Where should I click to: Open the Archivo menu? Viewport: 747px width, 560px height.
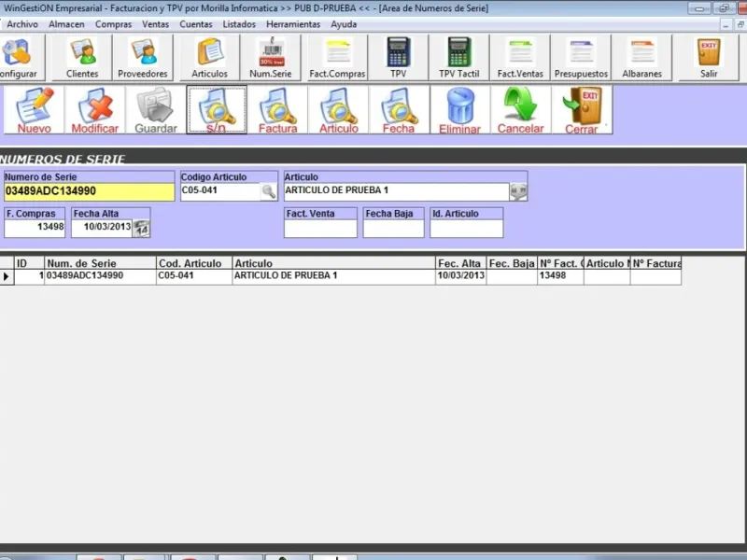point(22,24)
